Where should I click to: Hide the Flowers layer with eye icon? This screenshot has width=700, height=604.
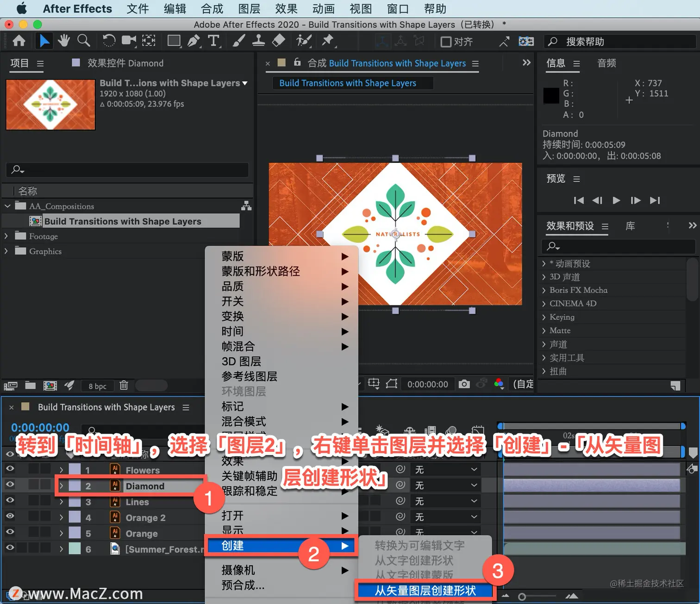pyautogui.click(x=10, y=469)
